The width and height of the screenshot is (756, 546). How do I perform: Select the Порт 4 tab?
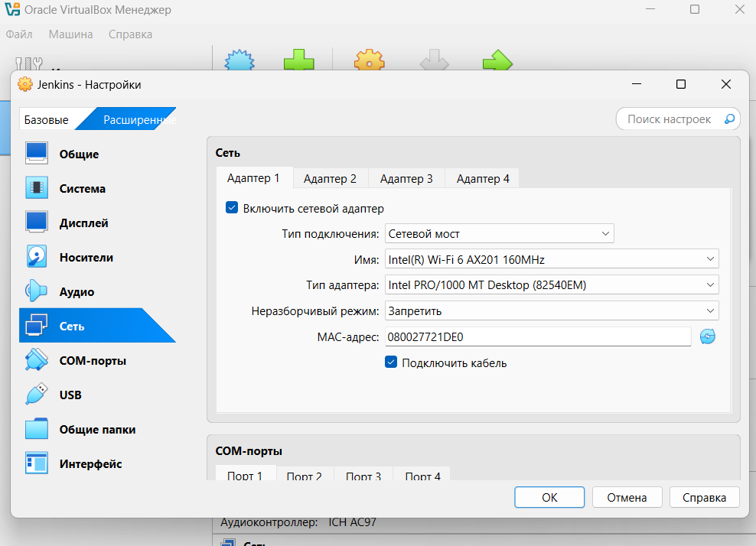click(x=423, y=473)
